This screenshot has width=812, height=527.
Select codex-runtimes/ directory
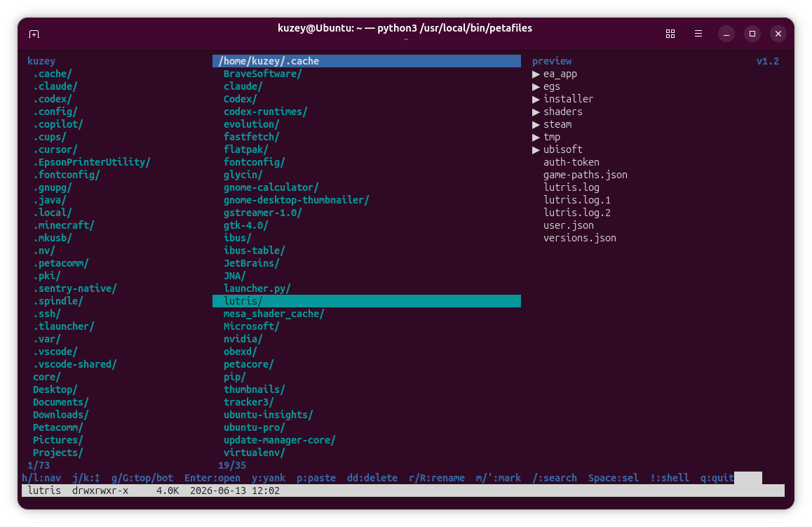(x=266, y=112)
